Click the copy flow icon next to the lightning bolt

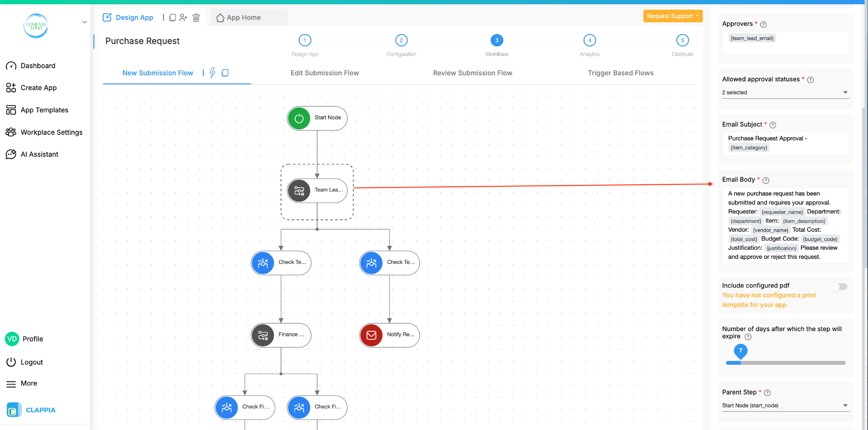(x=225, y=73)
